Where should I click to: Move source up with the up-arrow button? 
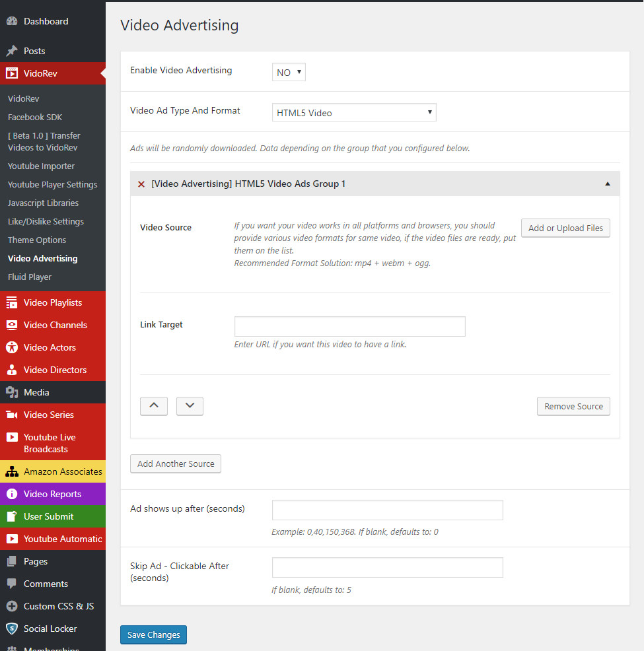(154, 406)
